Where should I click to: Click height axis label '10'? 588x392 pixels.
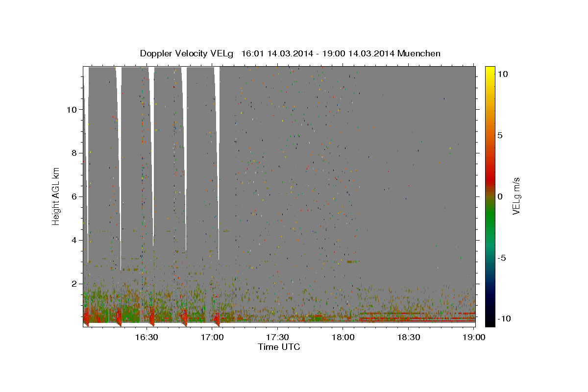tap(72, 109)
